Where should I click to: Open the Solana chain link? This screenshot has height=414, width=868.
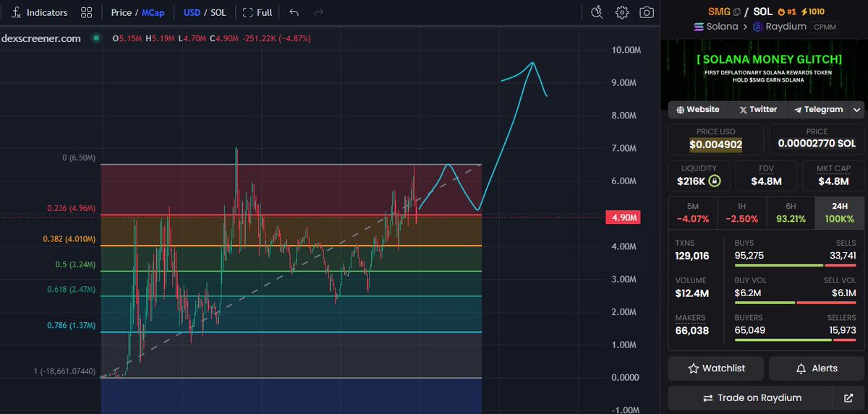pyautogui.click(x=715, y=27)
